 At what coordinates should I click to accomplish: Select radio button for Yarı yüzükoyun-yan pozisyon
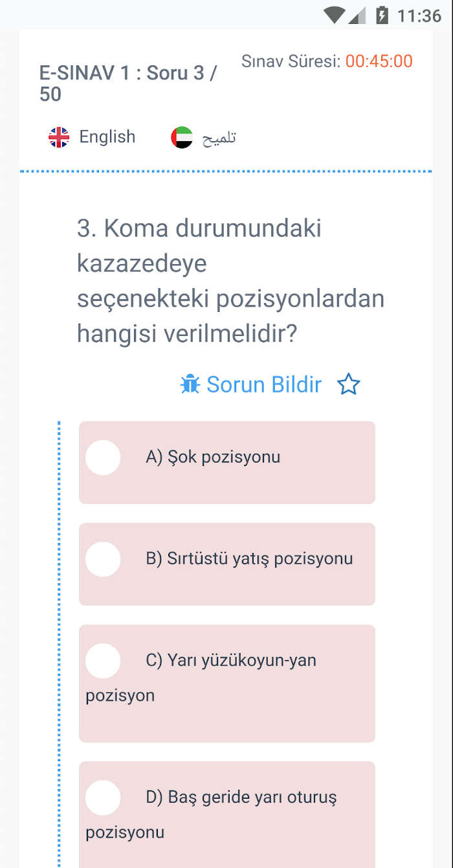(103, 661)
